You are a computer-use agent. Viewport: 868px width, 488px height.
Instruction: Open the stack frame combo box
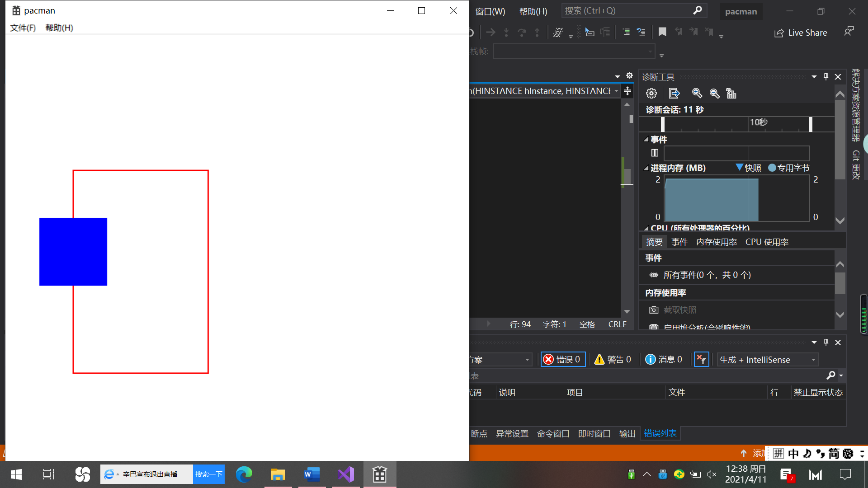574,52
